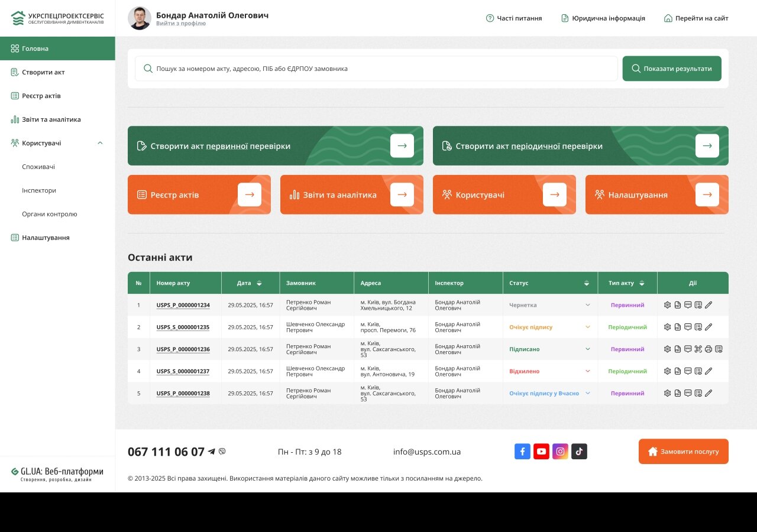Open gear settings icon in row 5
This screenshot has height=532, width=757.
pos(667,393)
